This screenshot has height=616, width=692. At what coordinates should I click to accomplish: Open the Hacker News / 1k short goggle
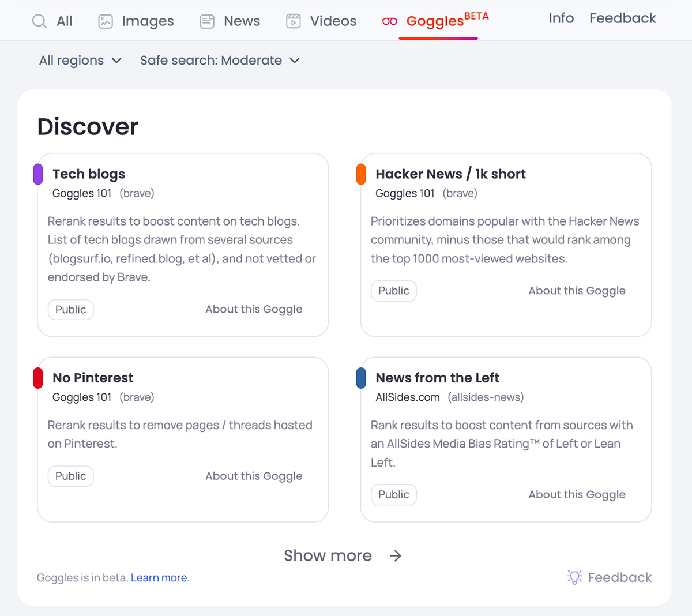click(450, 174)
